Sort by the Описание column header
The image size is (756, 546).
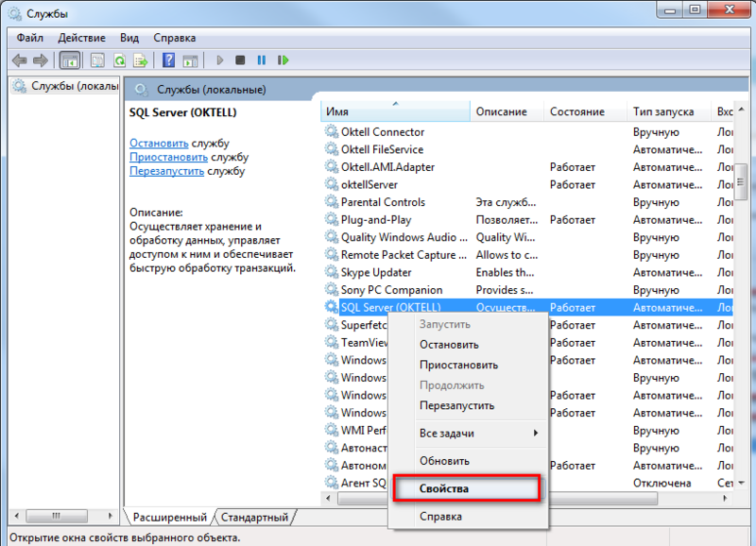pyautogui.click(x=507, y=111)
